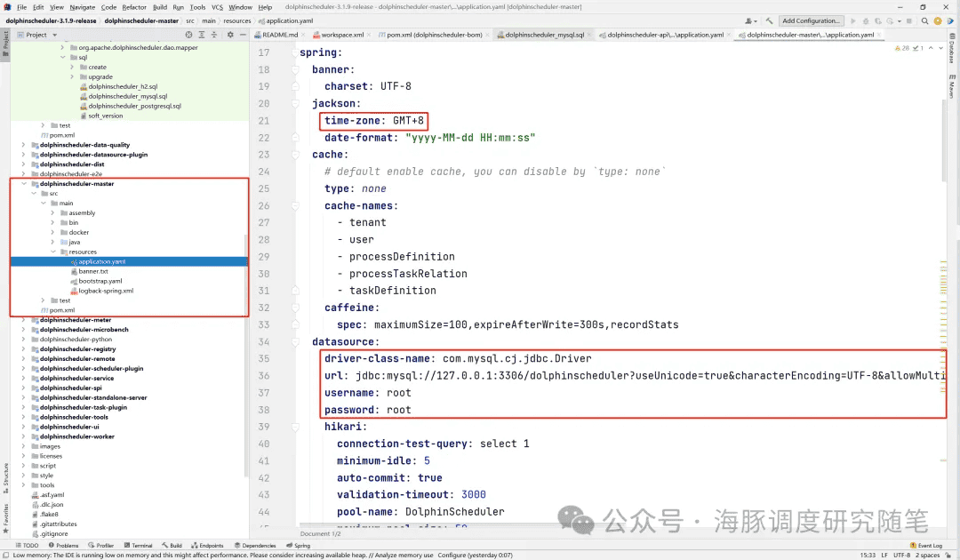Hide the Project panel with minus icon
The width and height of the screenshot is (960, 560).
pyautogui.click(x=243, y=35)
